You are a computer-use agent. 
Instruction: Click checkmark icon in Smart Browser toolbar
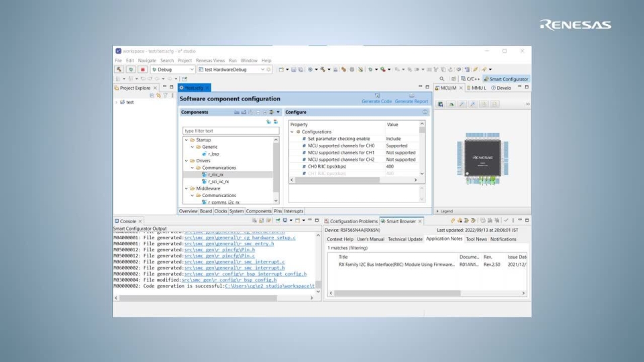tap(506, 221)
